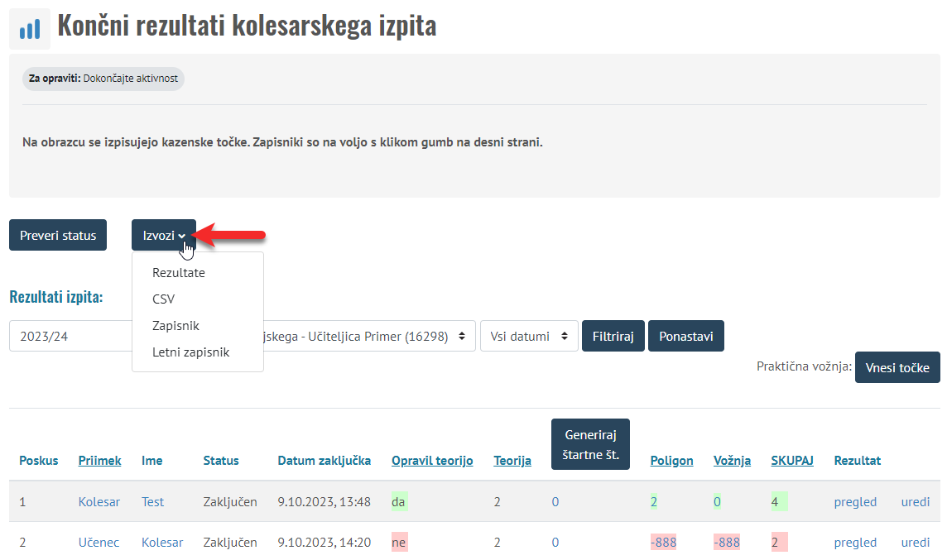Click the Filtriraj button
Image resolution: width=947 pixels, height=560 pixels.
613,337
